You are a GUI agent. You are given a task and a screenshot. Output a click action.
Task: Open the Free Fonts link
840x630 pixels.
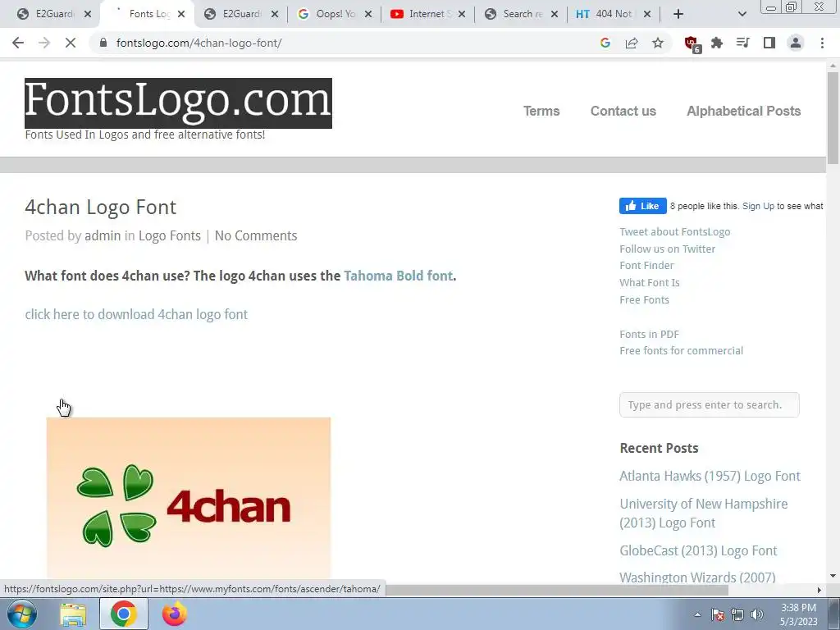pos(644,300)
